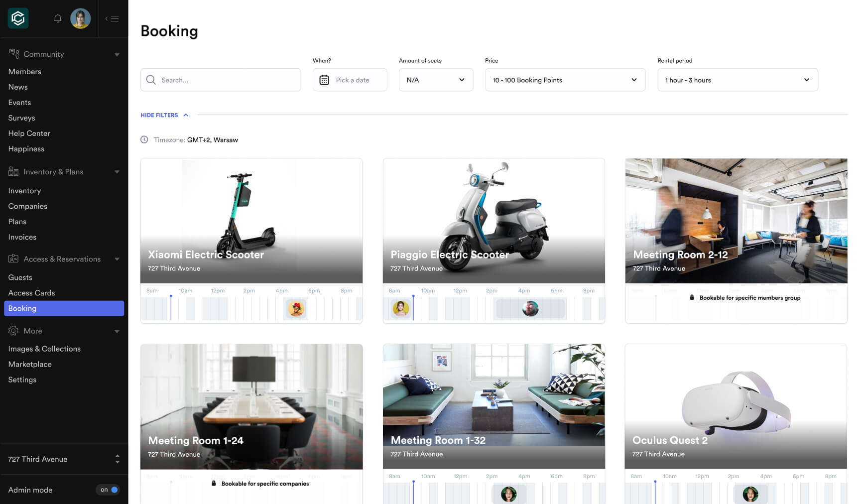Screen dimensions: 862x504
Task: Open the Price dropdown
Action: 565,80
